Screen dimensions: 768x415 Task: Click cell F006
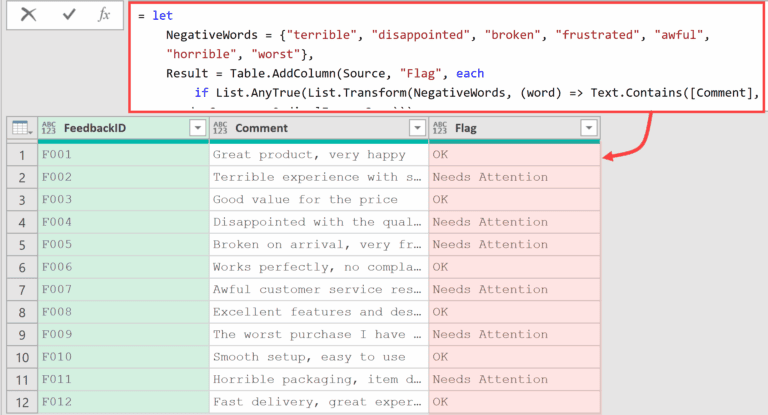pyautogui.click(x=123, y=268)
